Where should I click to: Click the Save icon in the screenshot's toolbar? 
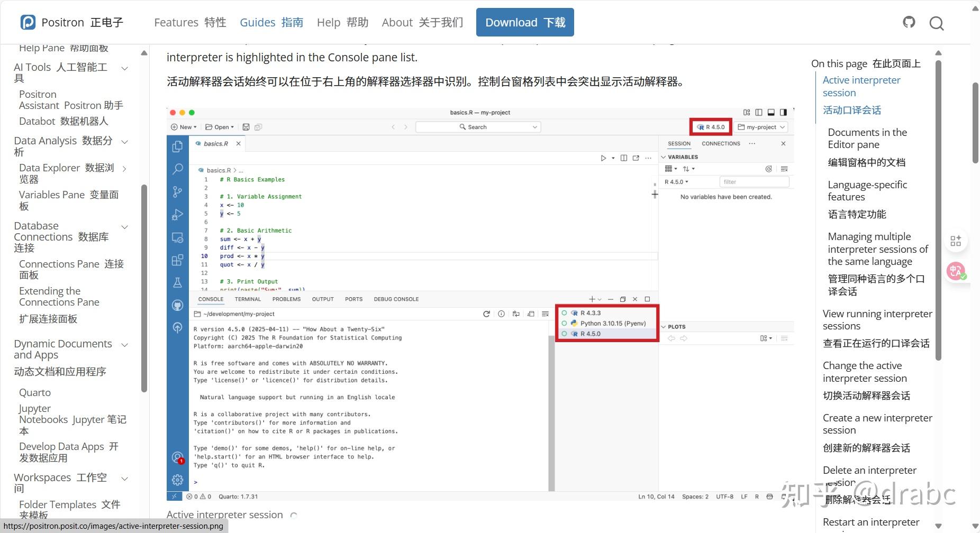246,127
